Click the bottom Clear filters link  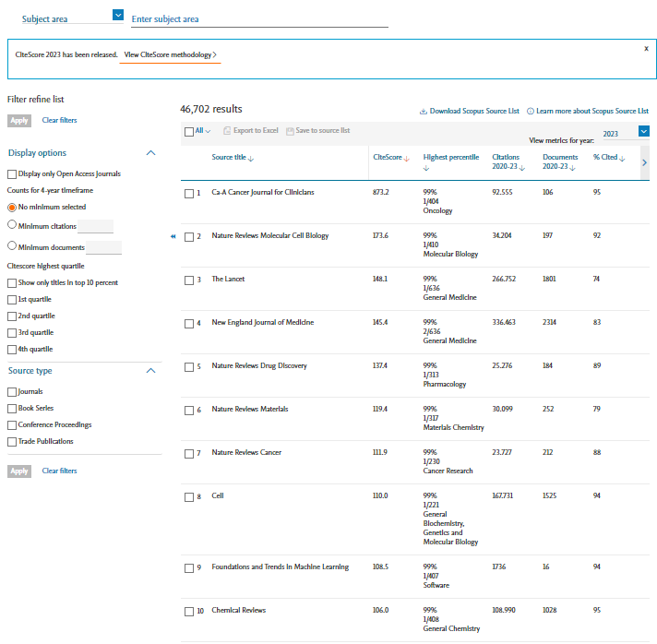click(x=59, y=471)
